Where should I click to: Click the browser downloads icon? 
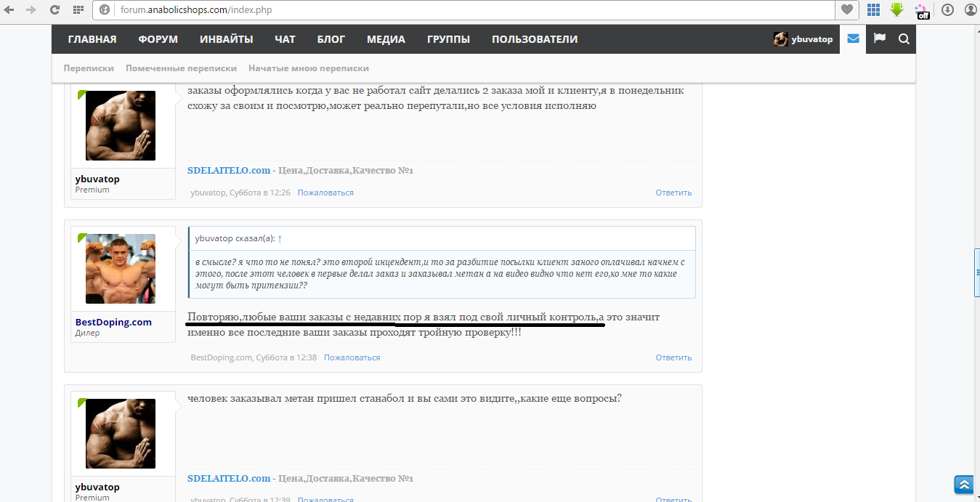coord(947,10)
